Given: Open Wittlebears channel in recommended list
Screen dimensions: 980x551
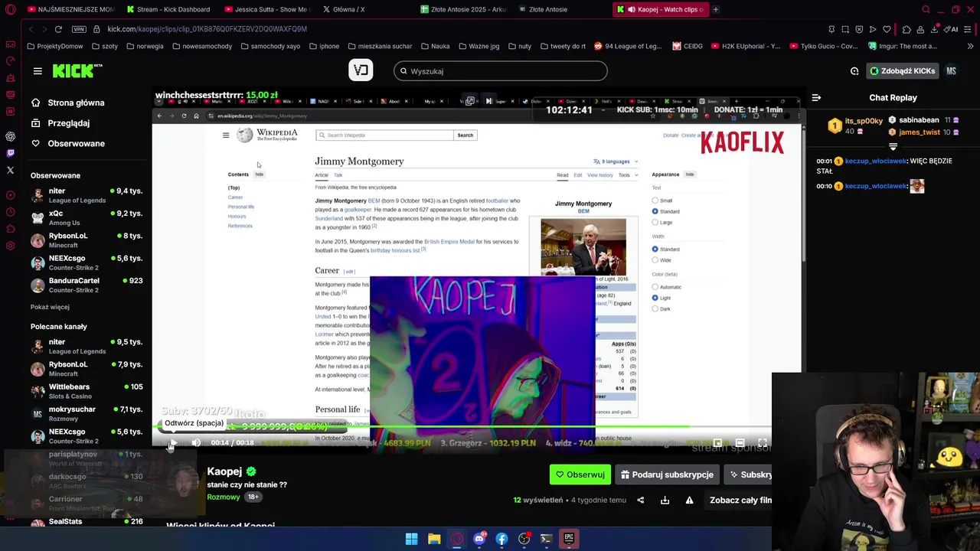Looking at the screenshot, I should (x=87, y=391).
